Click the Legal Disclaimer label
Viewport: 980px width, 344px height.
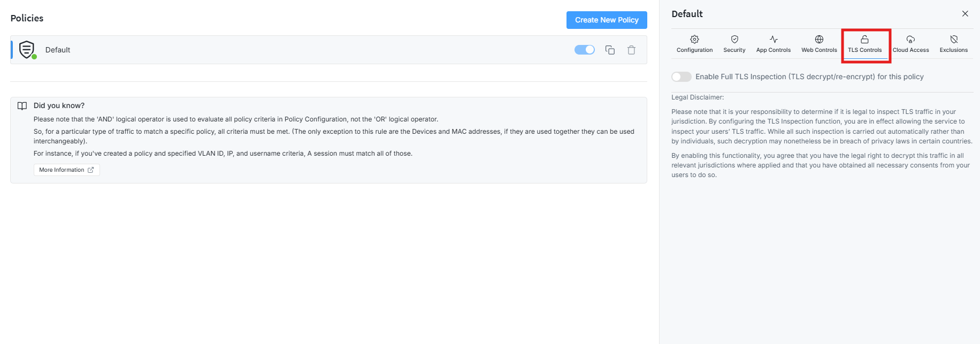tap(698, 97)
